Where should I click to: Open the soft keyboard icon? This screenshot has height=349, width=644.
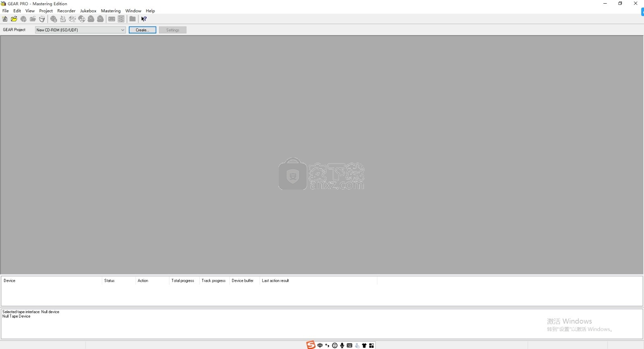349,345
